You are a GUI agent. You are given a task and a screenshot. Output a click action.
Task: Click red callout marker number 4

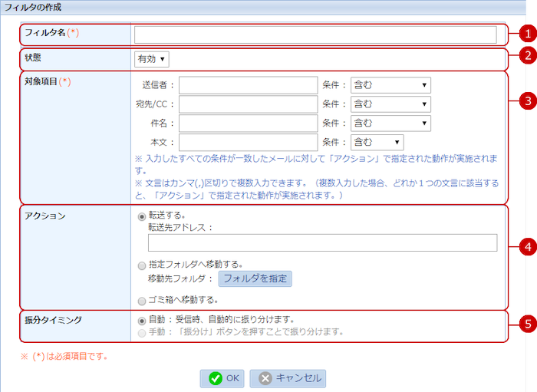click(526, 246)
